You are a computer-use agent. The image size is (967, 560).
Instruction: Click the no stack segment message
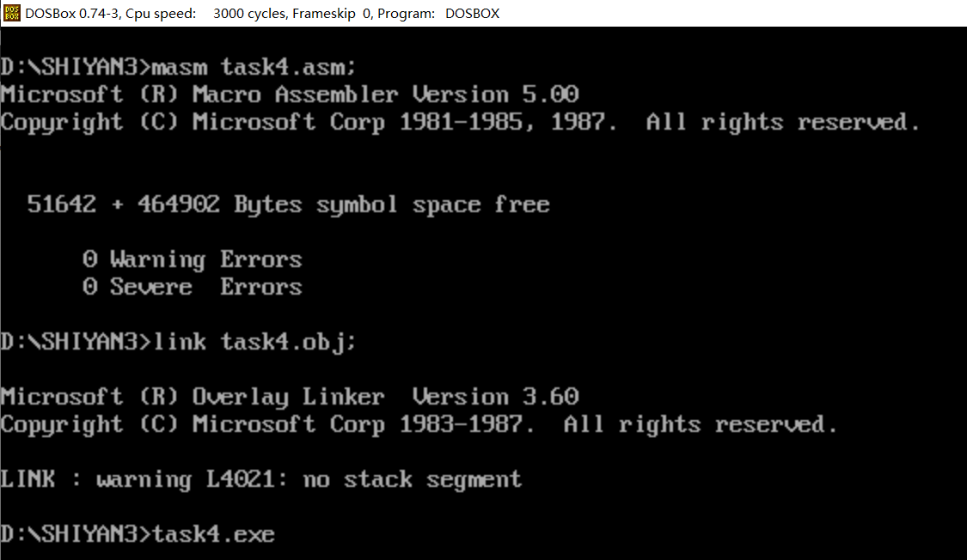coord(412,479)
